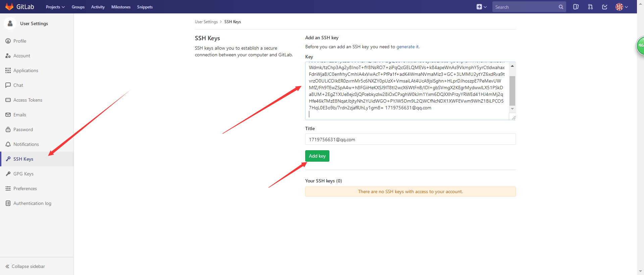Click the Profile sidebar icon

(x=8, y=41)
